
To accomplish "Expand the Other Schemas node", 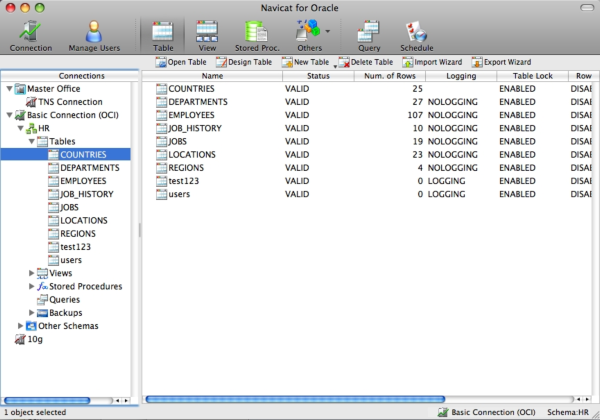I will (x=21, y=326).
